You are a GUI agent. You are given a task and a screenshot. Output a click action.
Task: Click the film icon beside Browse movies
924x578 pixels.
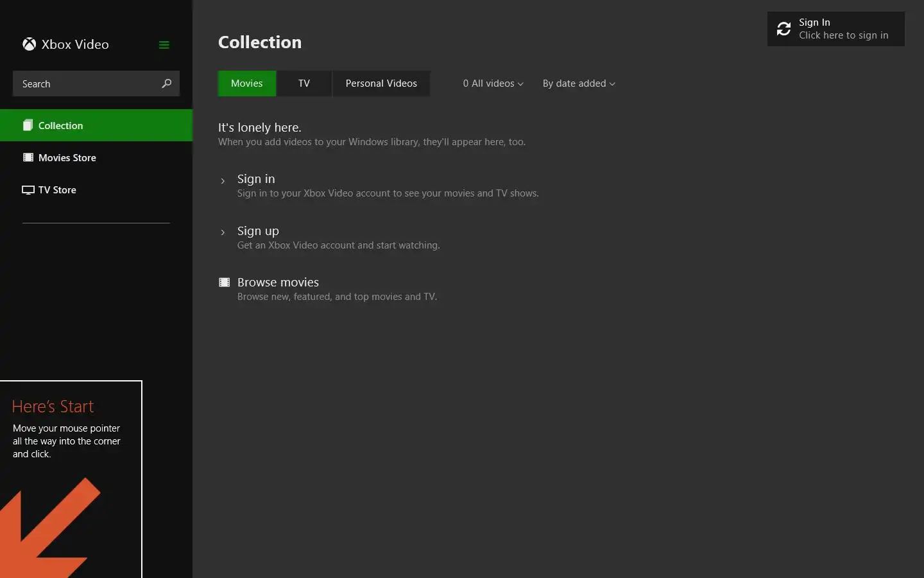click(x=225, y=282)
